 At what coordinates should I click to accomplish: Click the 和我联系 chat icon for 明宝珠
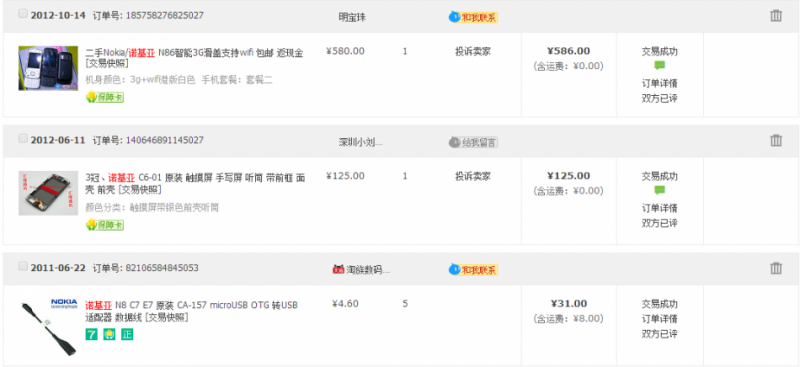[x=473, y=17]
